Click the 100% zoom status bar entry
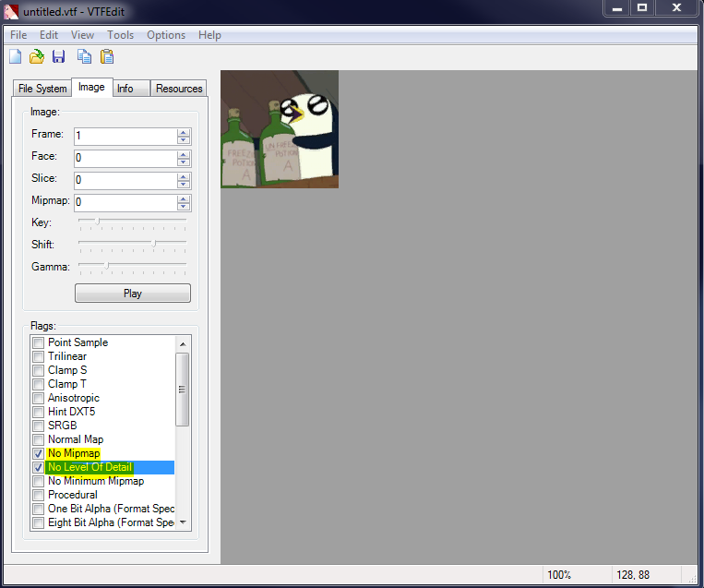The width and height of the screenshot is (704, 588). point(559,575)
